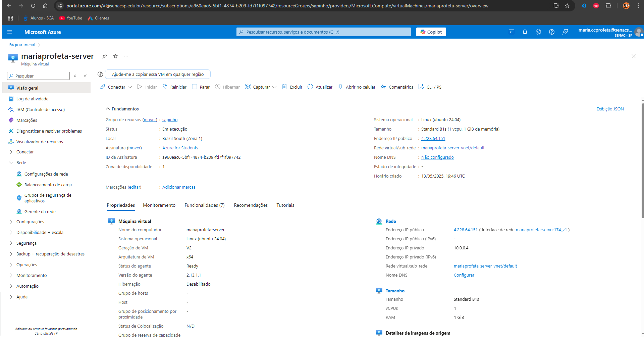Click the Copilot suggestion icon

100,74
